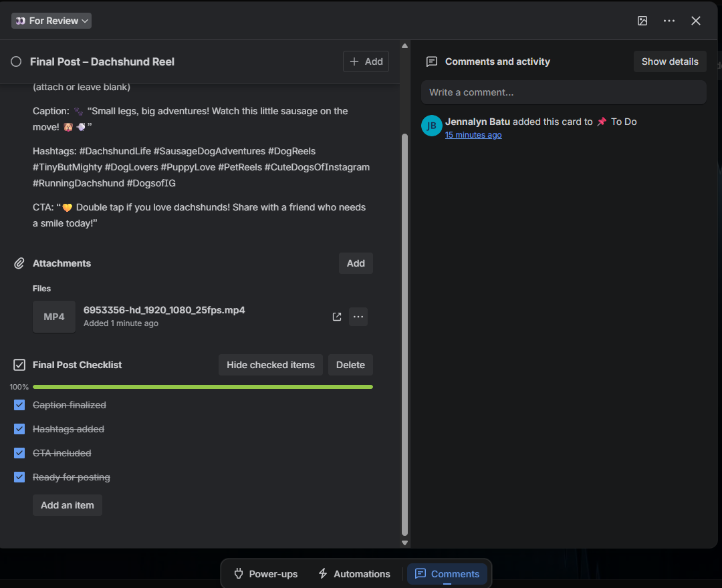Click the checklist progress bar
The image size is (722, 588).
(203, 387)
